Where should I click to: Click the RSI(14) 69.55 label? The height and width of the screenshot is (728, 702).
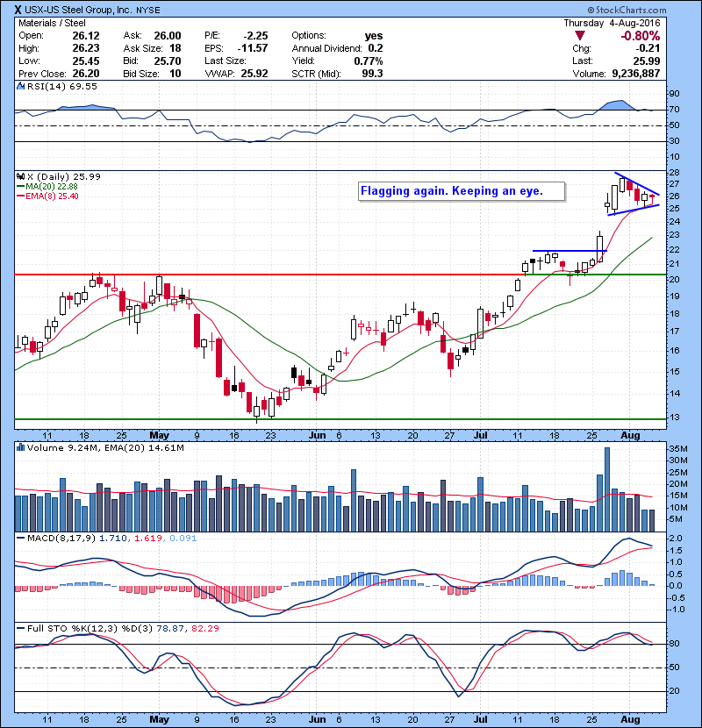(x=61, y=86)
